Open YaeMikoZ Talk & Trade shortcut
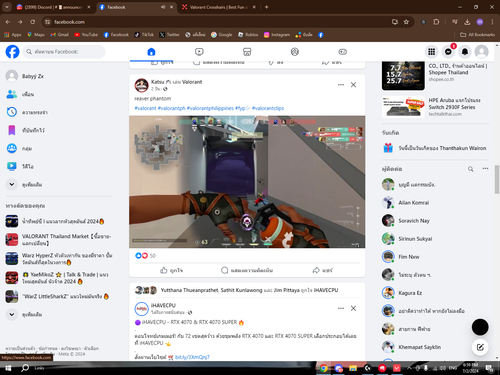This screenshot has width=500, height=375. 59,278
